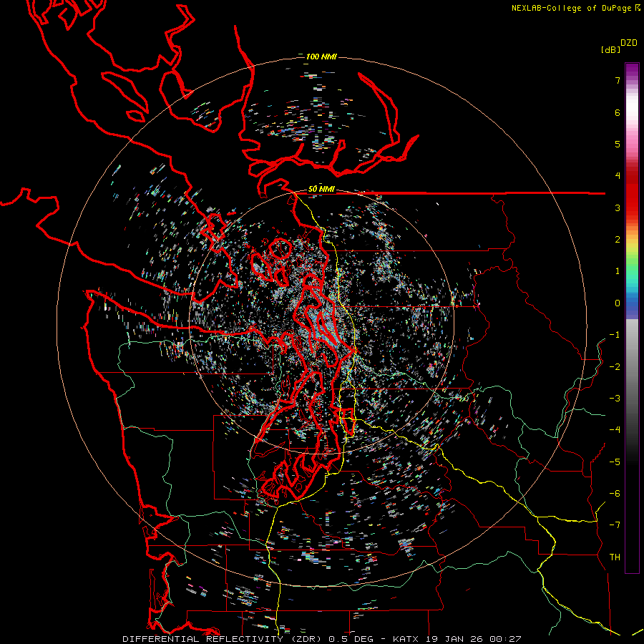
Task: Click the [dB] units label
Action: coord(610,49)
